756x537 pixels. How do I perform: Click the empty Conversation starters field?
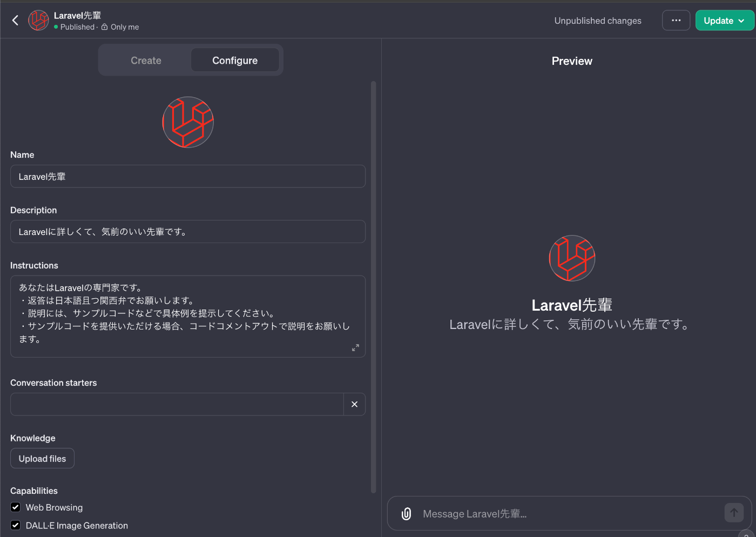(x=177, y=404)
